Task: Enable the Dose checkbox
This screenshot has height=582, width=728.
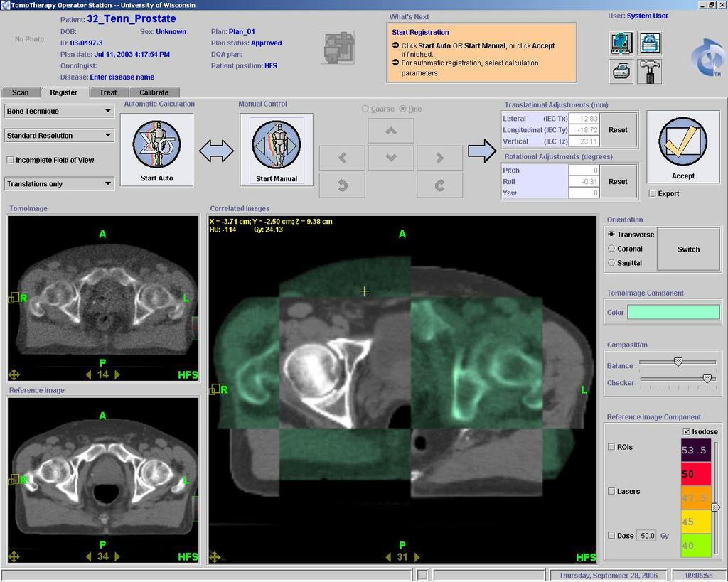Action: [611, 536]
